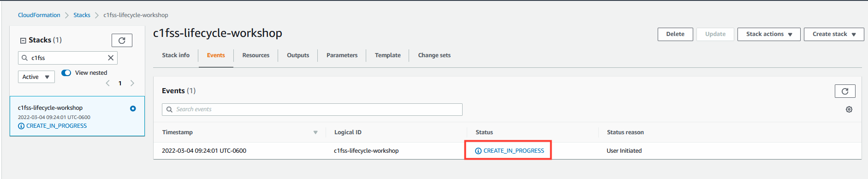The height and width of the screenshot is (179, 868).
Task: Click CREATE_IN_PROGRESS status in stack list
Action: tap(56, 126)
